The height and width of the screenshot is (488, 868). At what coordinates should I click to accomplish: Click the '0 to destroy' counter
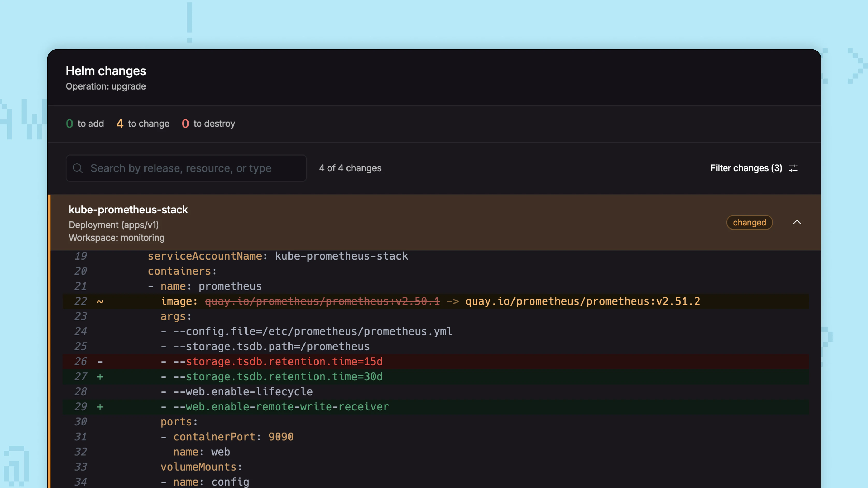208,124
